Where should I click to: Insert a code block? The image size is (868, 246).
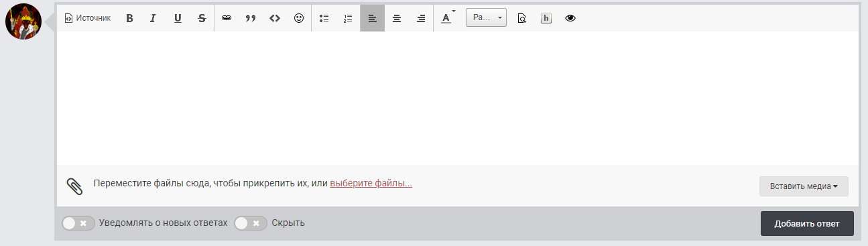pos(275,19)
